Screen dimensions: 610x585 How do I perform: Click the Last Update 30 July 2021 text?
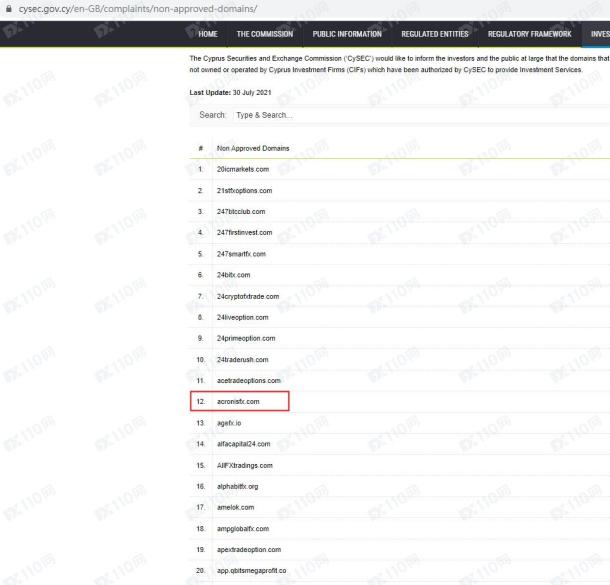pyautogui.click(x=230, y=93)
